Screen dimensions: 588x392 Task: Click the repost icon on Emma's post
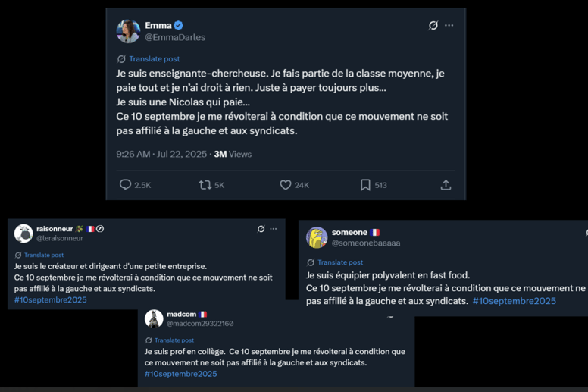[205, 184]
